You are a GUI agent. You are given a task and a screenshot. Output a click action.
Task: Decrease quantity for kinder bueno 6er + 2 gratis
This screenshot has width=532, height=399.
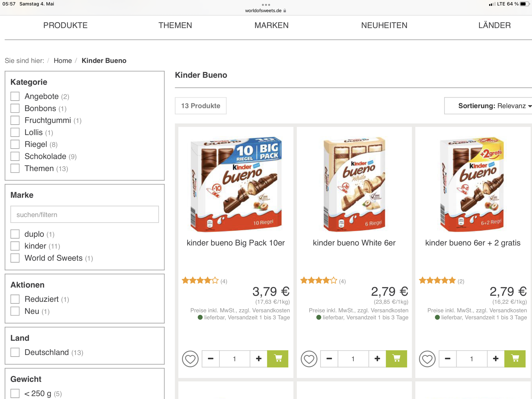448,359
